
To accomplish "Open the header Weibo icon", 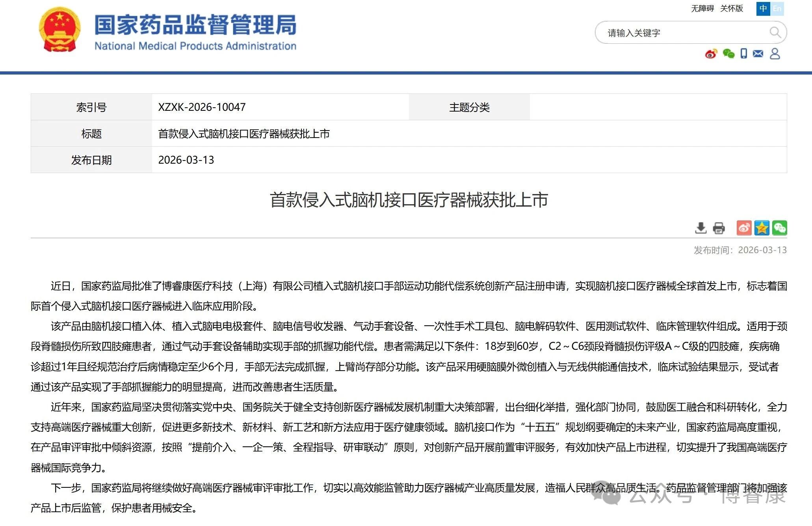I will coord(711,54).
